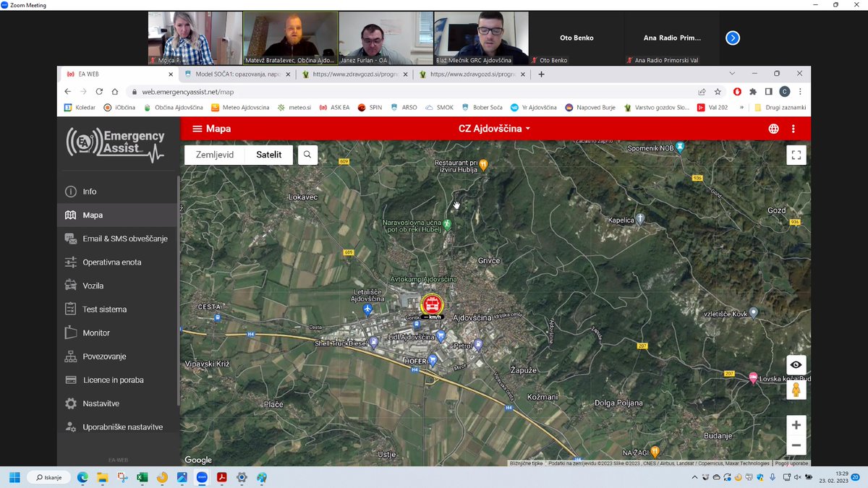Expand the hidden bookmarks chevron
The width and height of the screenshot is (868, 488).
click(741, 107)
